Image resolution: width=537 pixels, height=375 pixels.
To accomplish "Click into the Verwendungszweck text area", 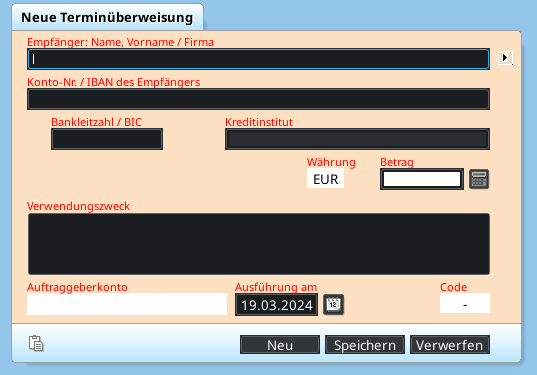I will pyautogui.click(x=259, y=244).
